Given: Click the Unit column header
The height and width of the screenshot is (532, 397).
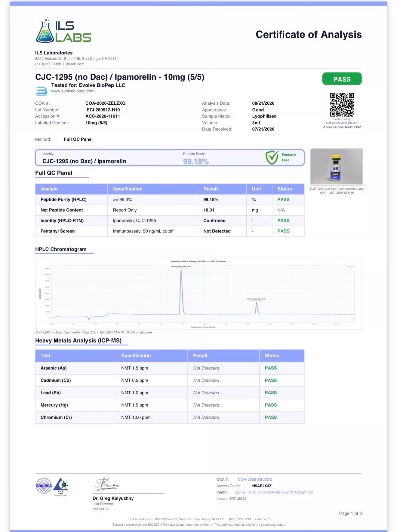Looking at the screenshot, I should point(257,189).
